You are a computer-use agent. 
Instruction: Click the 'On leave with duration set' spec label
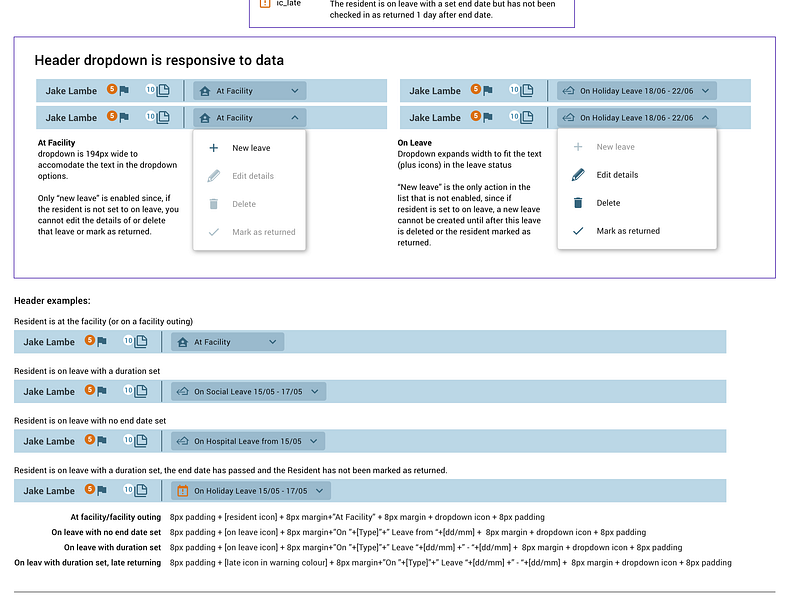click(112, 547)
